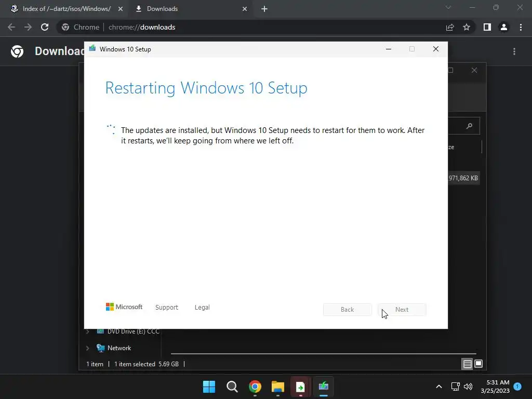Open Chrome tab search dropdown

click(448, 7)
